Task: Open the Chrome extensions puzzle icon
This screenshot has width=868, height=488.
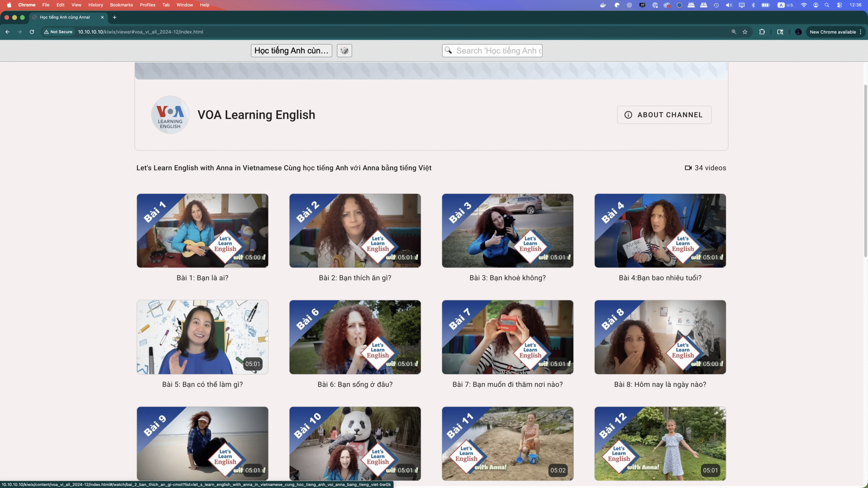Action: tap(762, 32)
